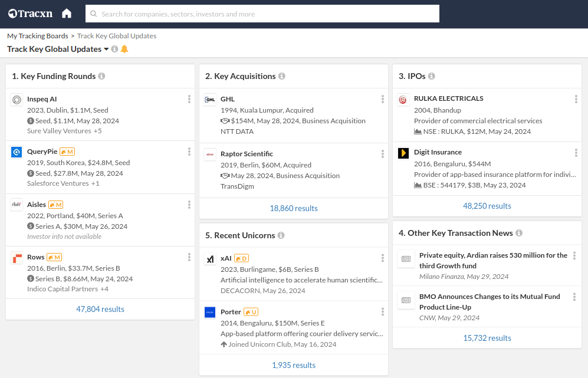Open the Inspeq AI company name
The width and height of the screenshot is (588, 378).
[x=42, y=99]
